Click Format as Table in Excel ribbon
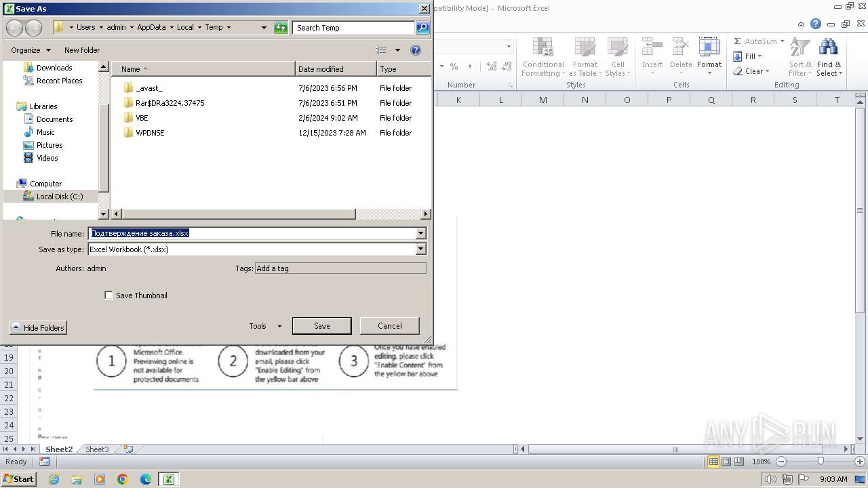The height and width of the screenshot is (488, 868). point(585,57)
